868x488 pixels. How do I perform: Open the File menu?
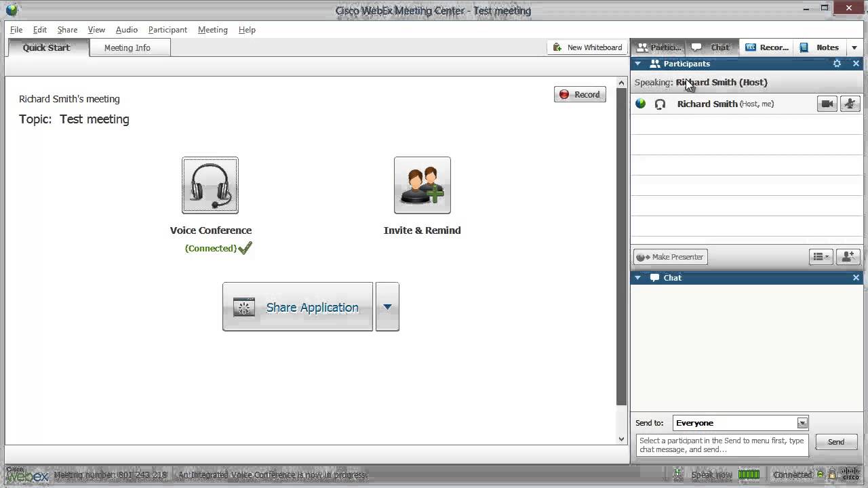click(16, 30)
